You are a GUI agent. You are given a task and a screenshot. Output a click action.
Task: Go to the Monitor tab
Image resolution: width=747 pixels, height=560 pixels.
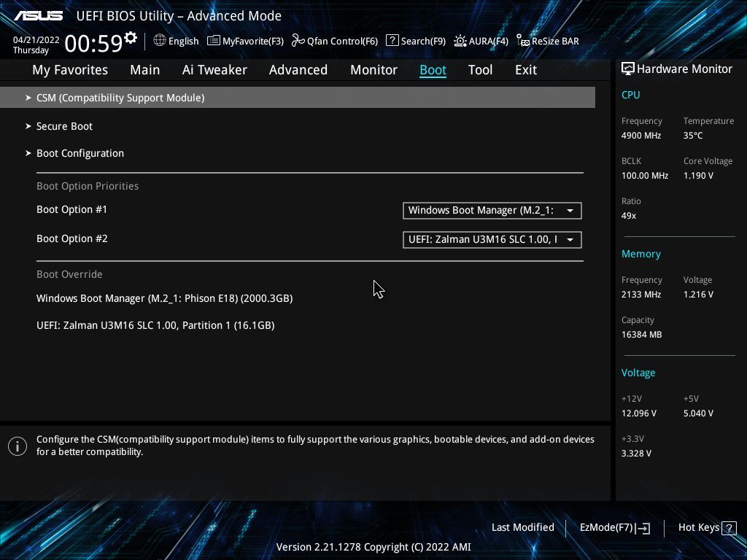[x=374, y=70]
